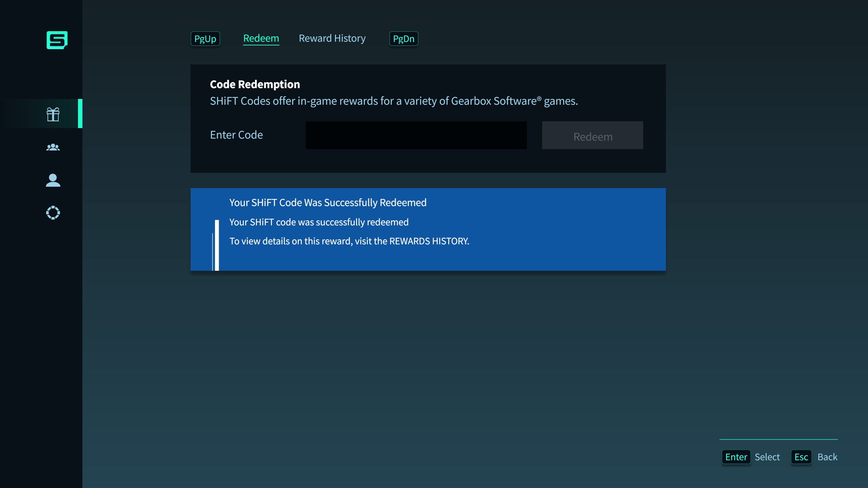Image resolution: width=868 pixels, height=488 pixels.
Task: Click the white bar in the notification
Action: tap(217, 245)
